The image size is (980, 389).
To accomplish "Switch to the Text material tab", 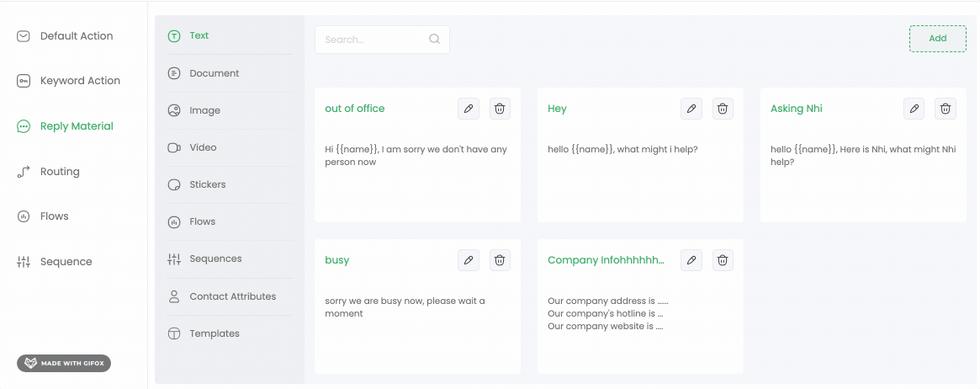I will (230, 35).
